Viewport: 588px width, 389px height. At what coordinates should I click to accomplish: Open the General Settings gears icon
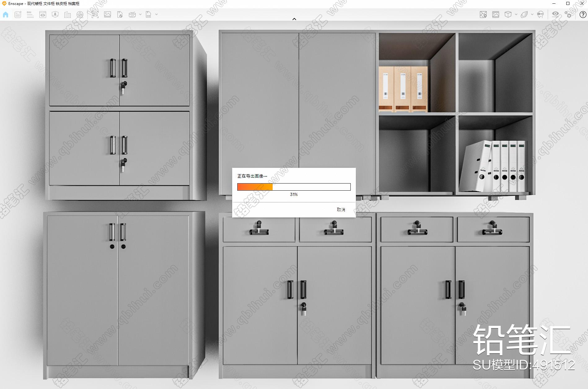point(568,15)
